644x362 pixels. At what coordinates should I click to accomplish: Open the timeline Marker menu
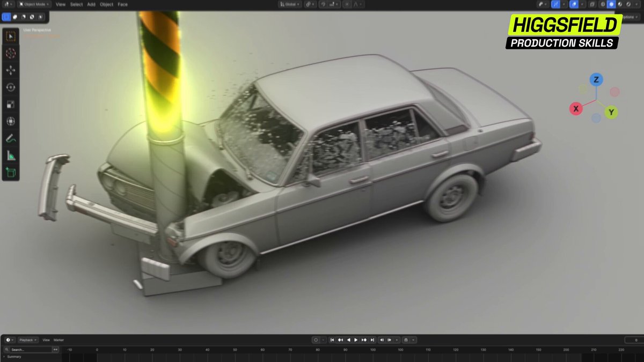coord(58,340)
